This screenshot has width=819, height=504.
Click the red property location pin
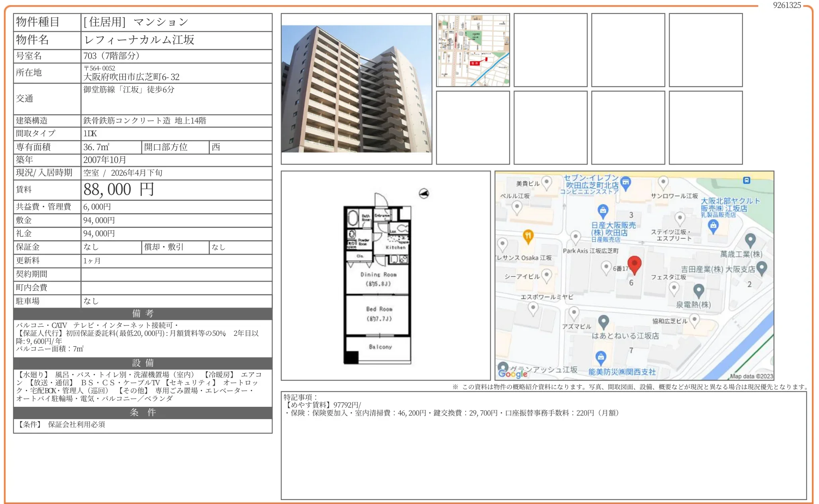click(x=634, y=264)
